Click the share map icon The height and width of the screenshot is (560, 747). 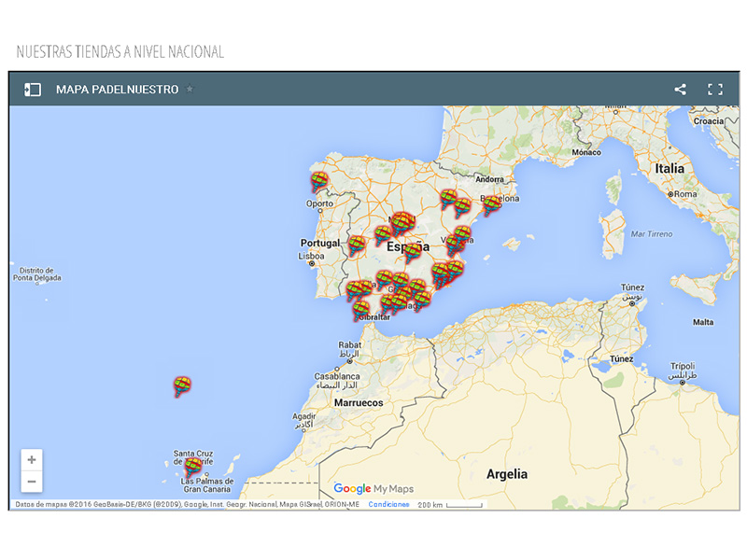click(x=680, y=90)
